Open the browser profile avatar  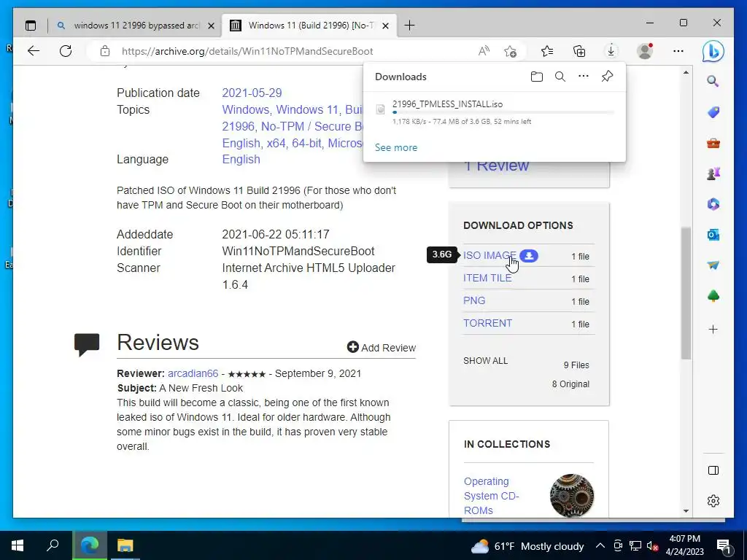click(x=645, y=51)
